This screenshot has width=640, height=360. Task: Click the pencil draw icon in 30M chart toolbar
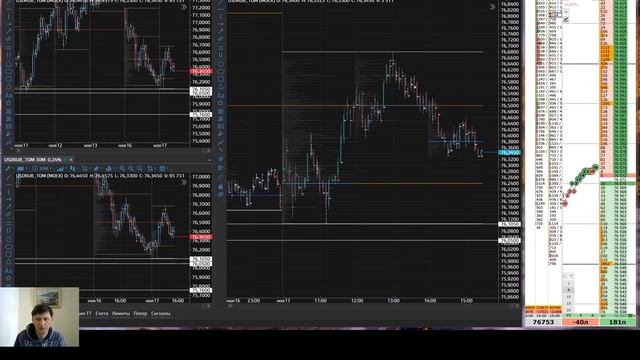click(x=97, y=168)
